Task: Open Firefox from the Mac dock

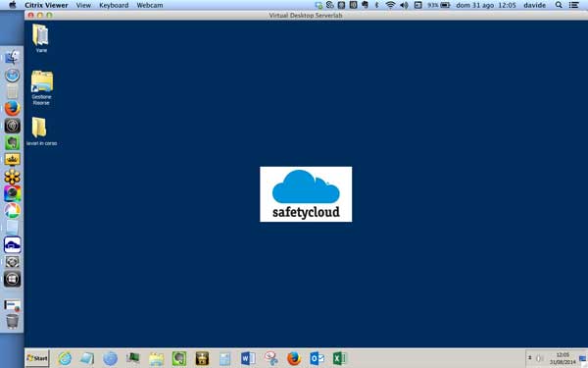Action: (12, 108)
